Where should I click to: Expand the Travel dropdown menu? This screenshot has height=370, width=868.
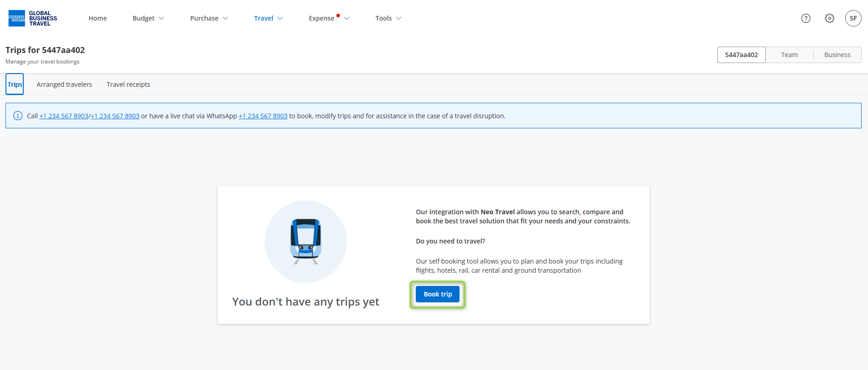pos(268,18)
